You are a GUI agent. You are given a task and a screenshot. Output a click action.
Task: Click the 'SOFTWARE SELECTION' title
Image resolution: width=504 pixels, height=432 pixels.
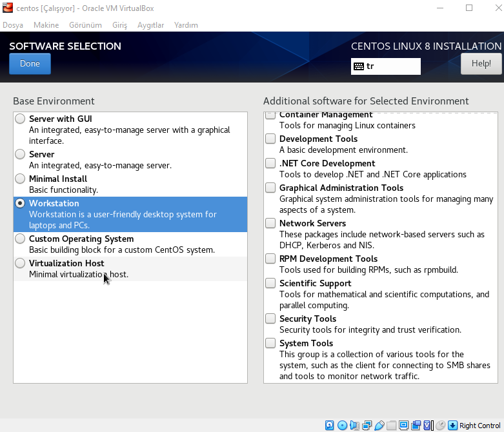click(65, 46)
